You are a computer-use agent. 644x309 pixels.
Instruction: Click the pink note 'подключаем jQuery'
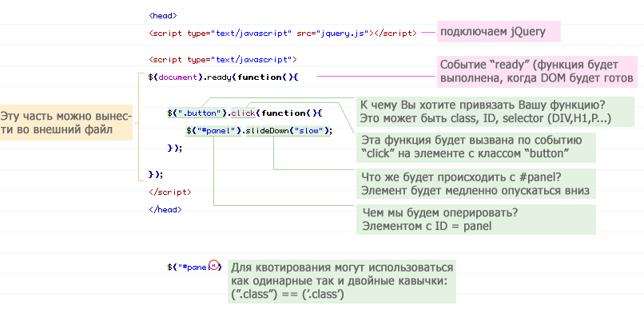tap(499, 32)
